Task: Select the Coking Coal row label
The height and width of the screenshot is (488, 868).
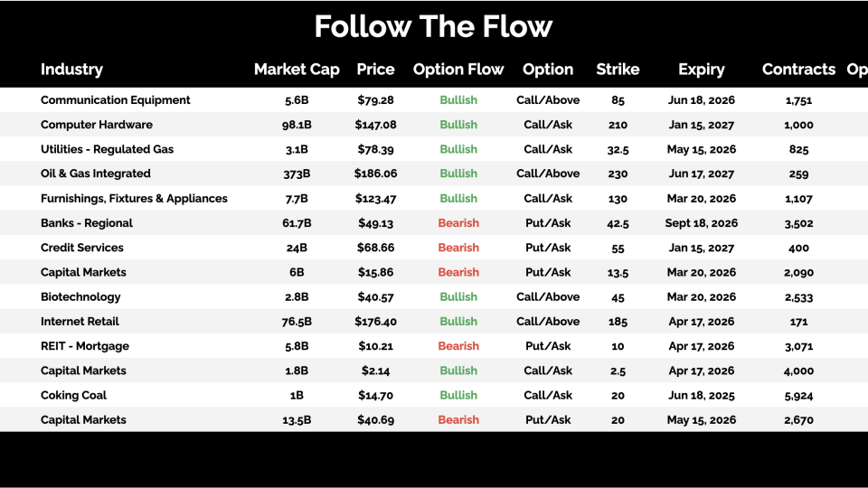Action: (x=73, y=395)
